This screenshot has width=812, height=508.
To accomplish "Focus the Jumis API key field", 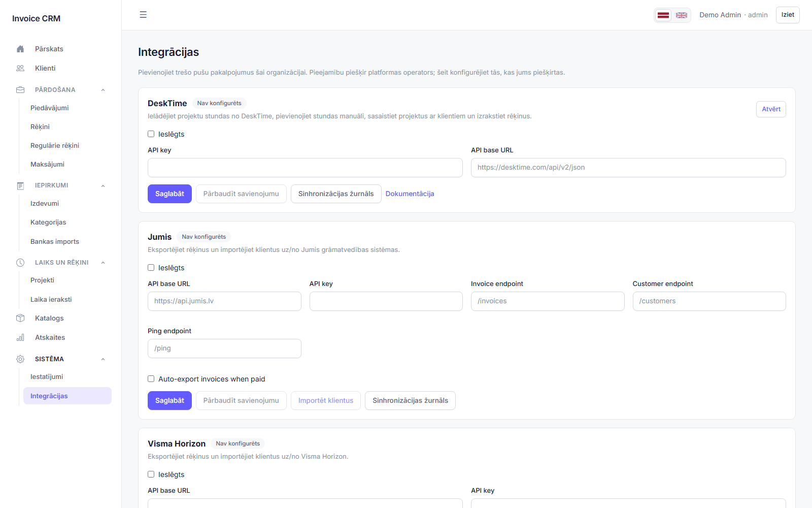I will [386, 301].
